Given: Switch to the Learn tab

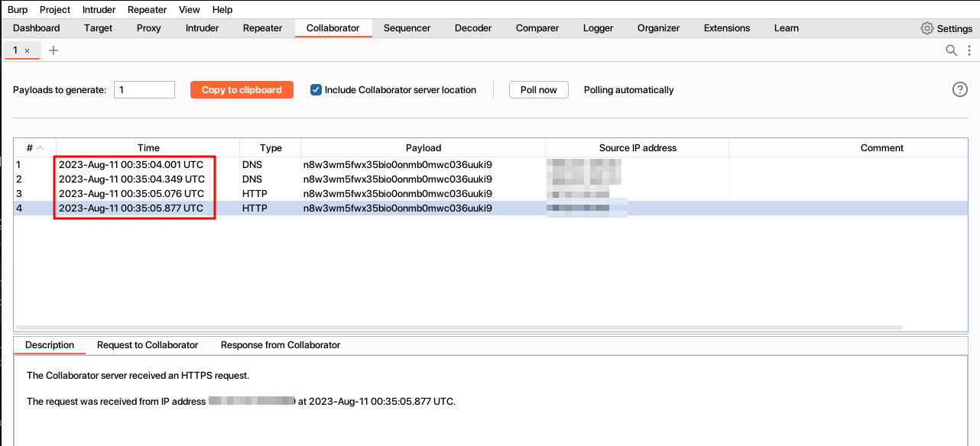Looking at the screenshot, I should (787, 28).
